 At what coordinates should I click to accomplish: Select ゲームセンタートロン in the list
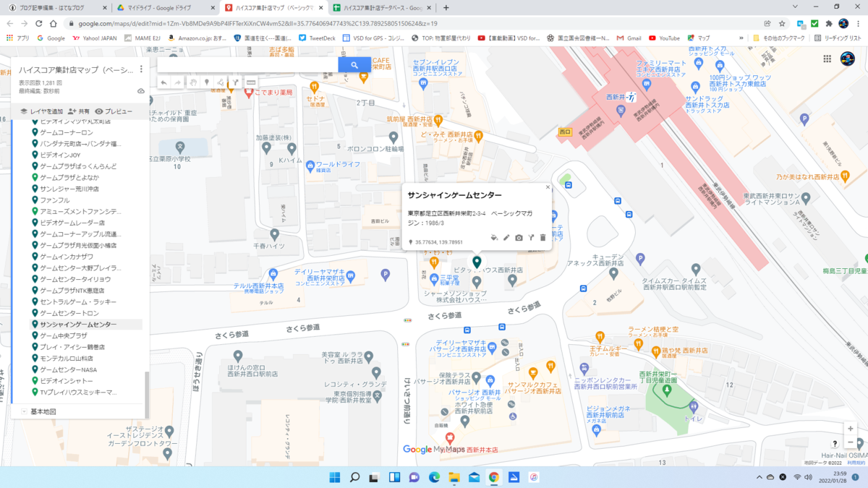(x=69, y=313)
